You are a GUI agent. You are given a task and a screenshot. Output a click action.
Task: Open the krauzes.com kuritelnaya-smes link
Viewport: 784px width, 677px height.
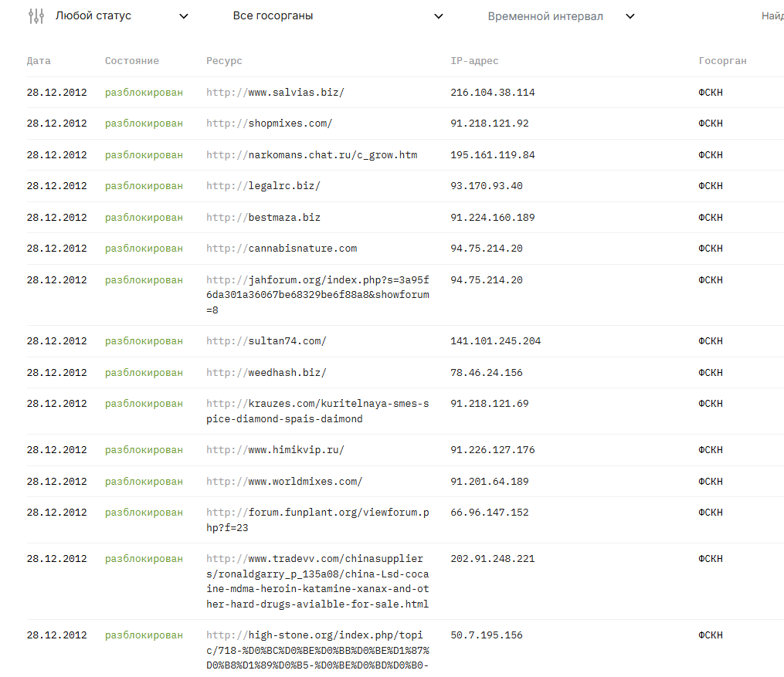317,411
